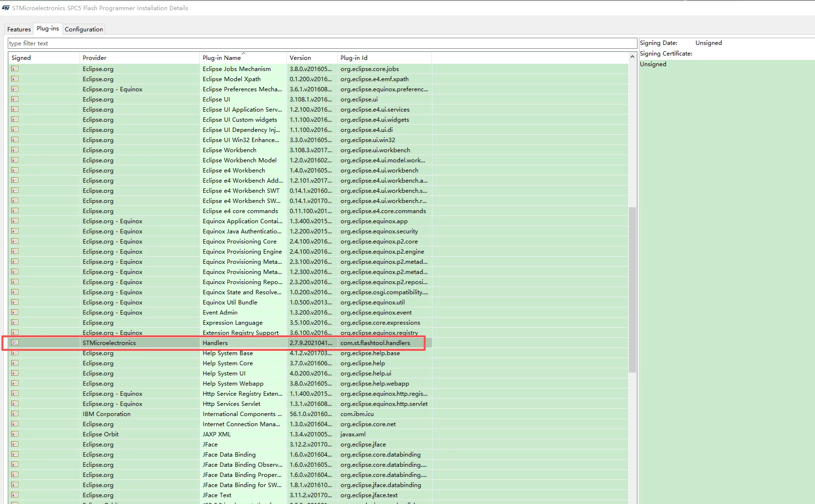
Task: Select com.st.flashtool.handlers plug-in id
Action: (x=375, y=343)
